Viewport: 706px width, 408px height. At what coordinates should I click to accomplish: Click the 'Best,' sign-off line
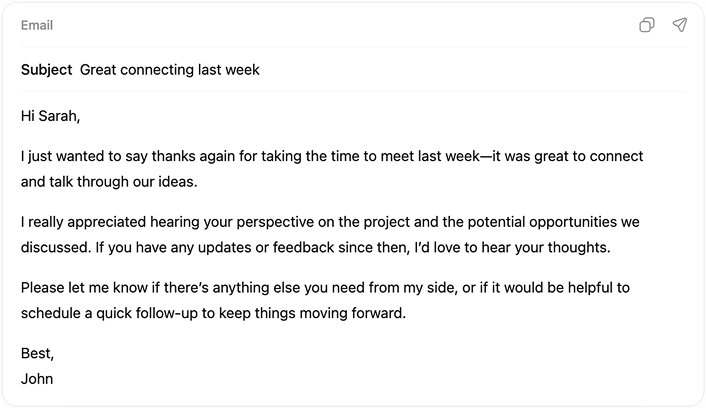click(37, 353)
